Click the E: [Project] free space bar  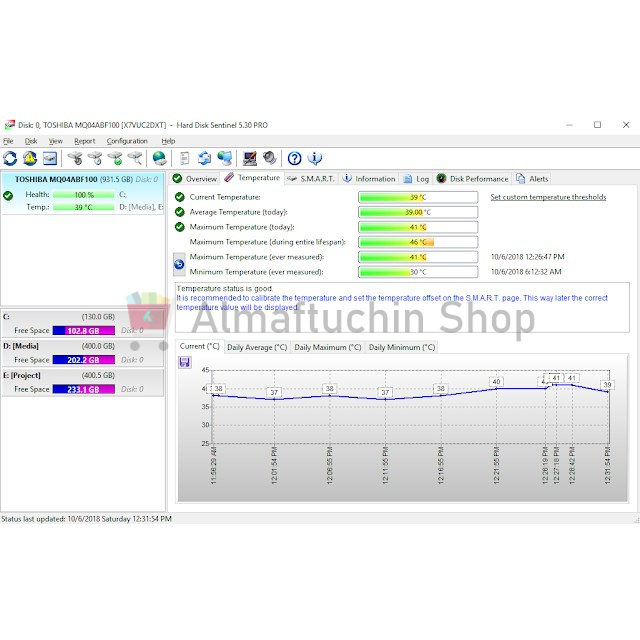90,390
